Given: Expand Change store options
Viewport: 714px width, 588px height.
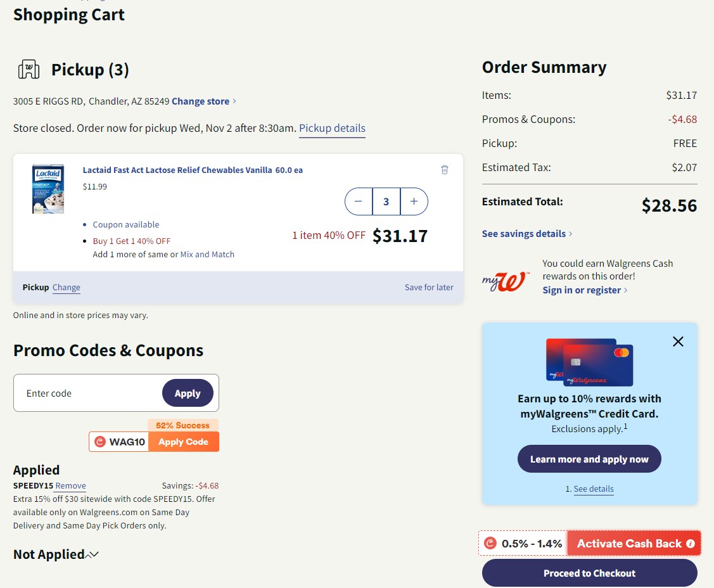Looking at the screenshot, I should click(201, 101).
